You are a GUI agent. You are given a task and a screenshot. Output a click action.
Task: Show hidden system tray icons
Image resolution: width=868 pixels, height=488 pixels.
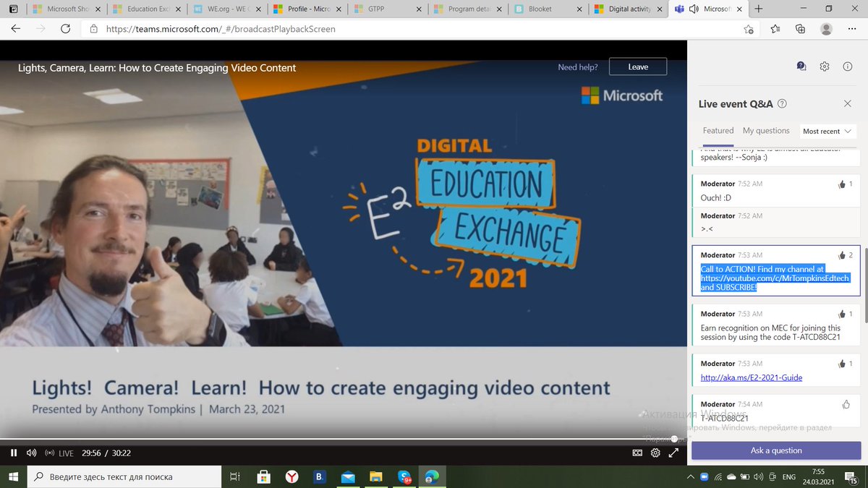coord(689,477)
